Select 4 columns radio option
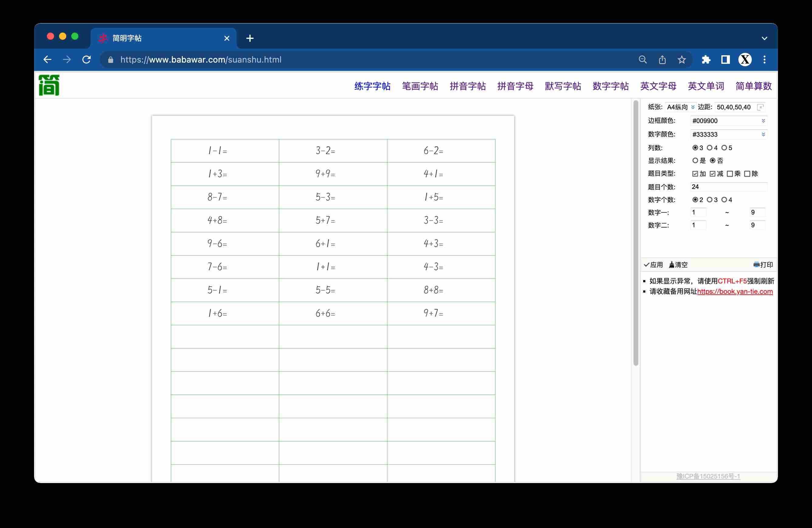The image size is (812, 528). tap(710, 148)
